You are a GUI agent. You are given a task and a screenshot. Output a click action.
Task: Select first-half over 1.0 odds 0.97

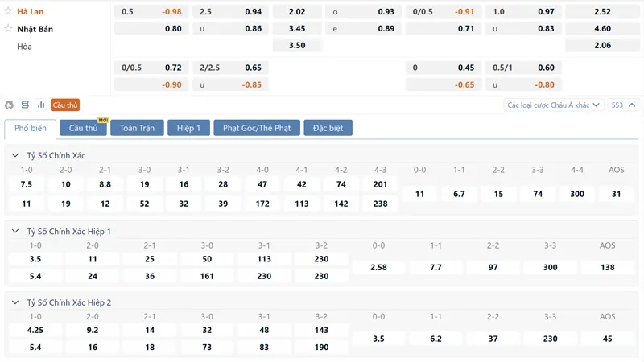click(523, 11)
